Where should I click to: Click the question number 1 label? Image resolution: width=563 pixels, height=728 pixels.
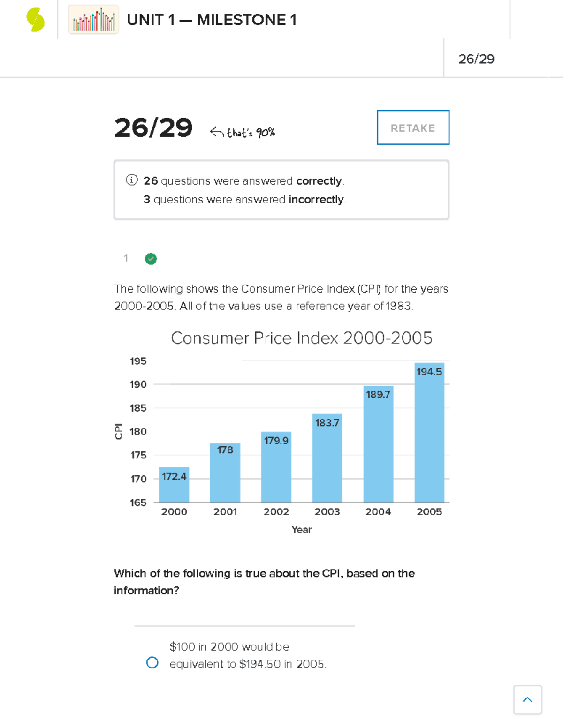pos(126,258)
